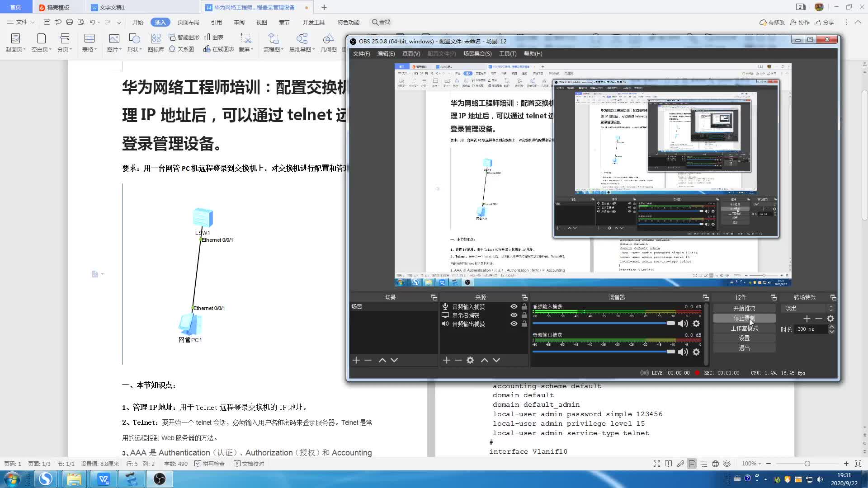The image size is (868, 488).
Task: Open the 页面布局 ribbon tab
Action: [x=188, y=22]
